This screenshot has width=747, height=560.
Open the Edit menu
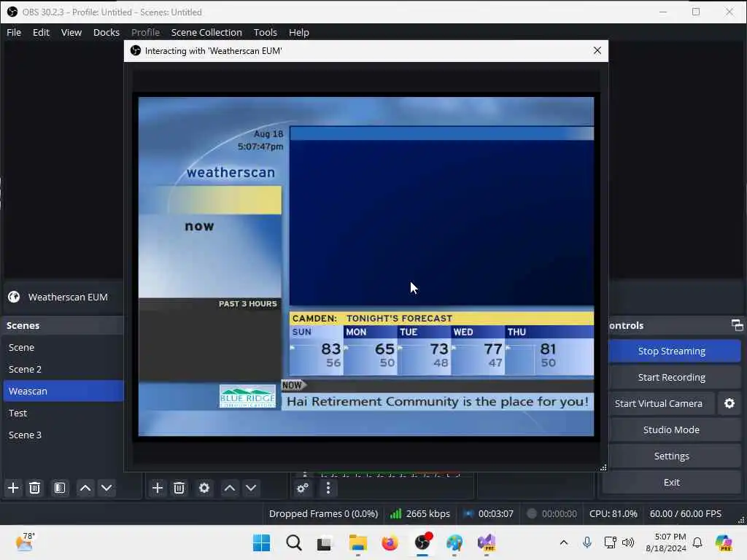[41, 32]
